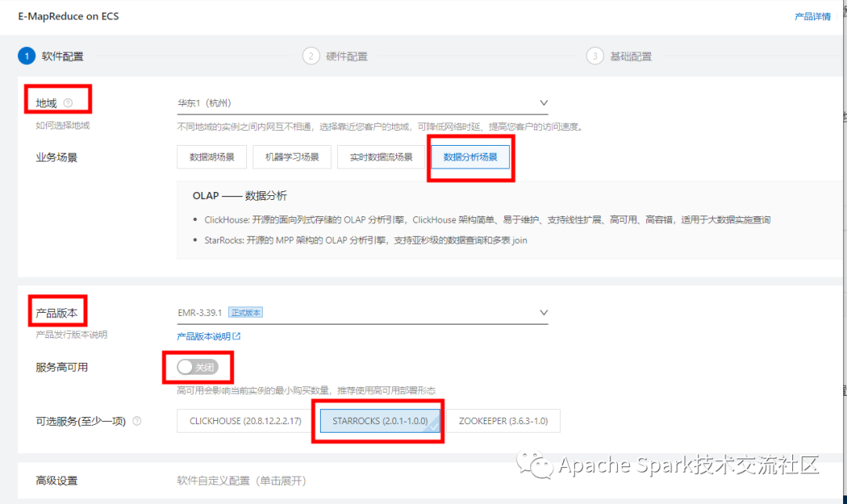Viewport: 847px width, 504px height.
Task: Click the 业务场景 label
Action: 56,158
